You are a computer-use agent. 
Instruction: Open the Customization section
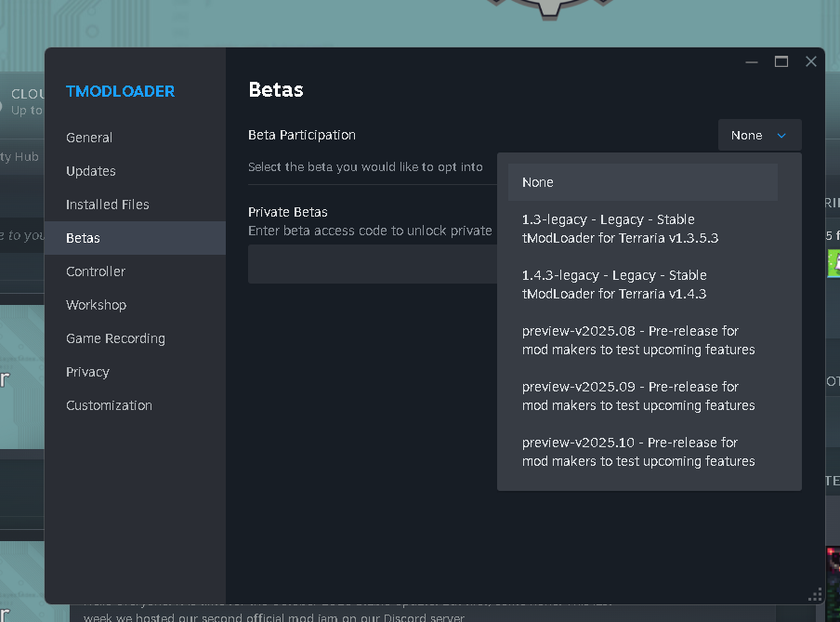coord(109,405)
